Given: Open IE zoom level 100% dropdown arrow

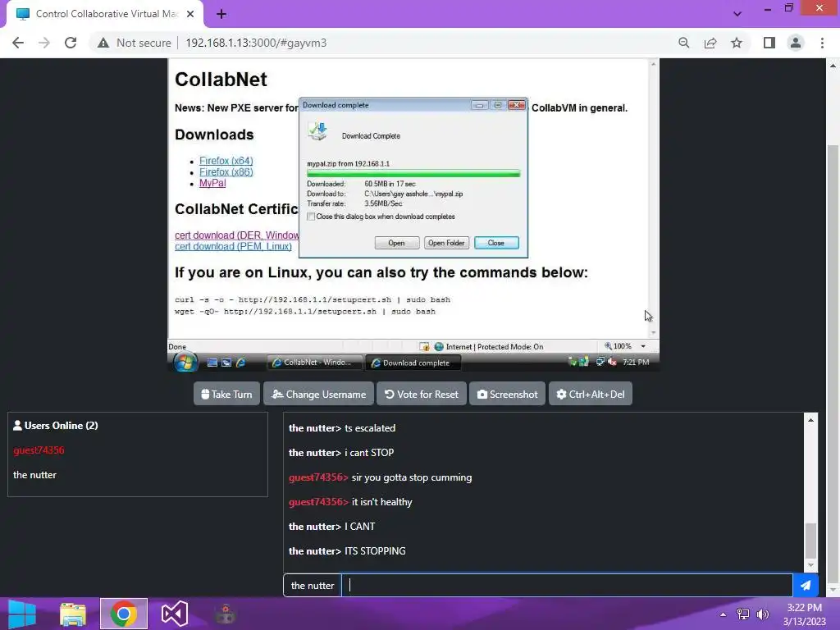Looking at the screenshot, I should [643, 347].
